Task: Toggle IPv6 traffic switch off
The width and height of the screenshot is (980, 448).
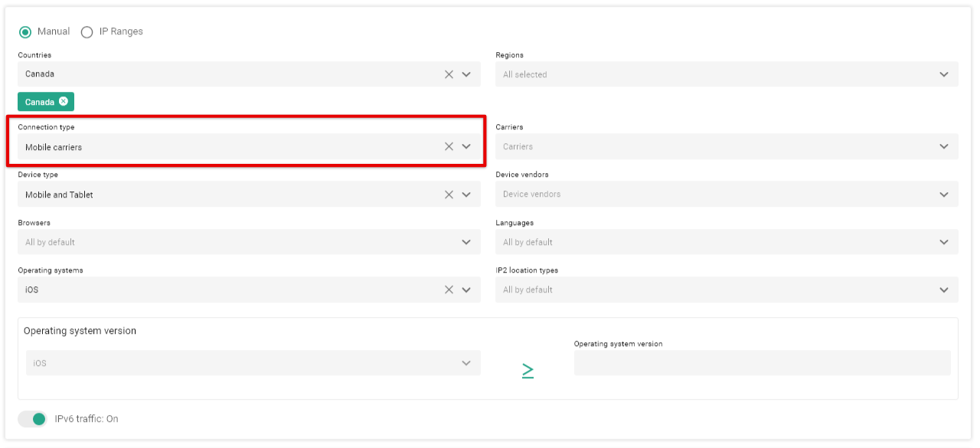Action: click(33, 419)
